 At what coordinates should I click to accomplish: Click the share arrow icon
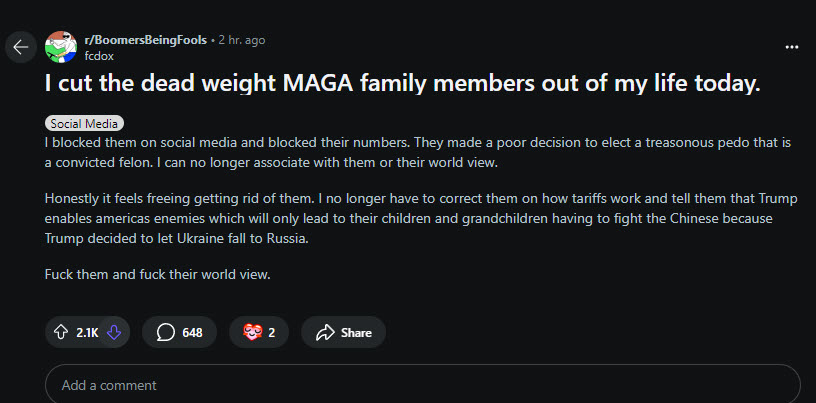(x=324, y=333)
